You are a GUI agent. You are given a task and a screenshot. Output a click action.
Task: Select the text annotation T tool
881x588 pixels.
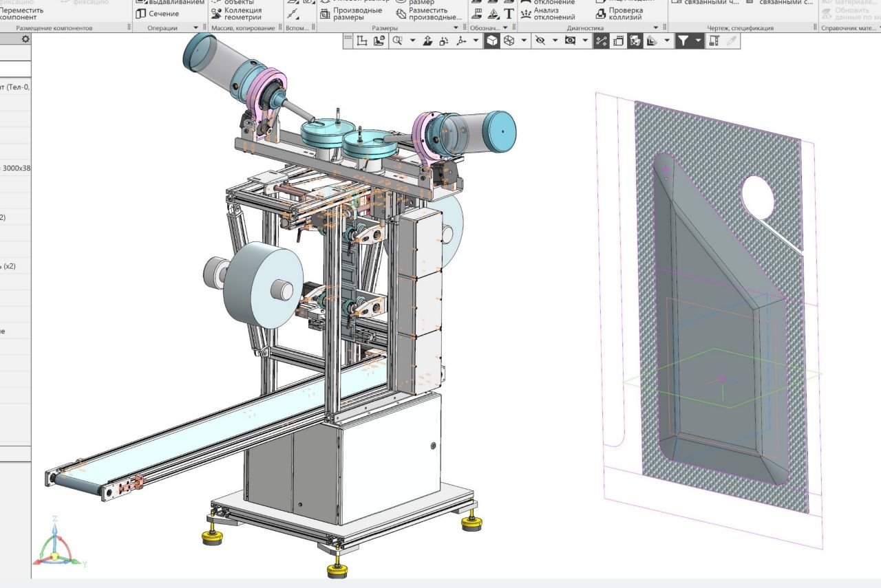tap(509, 14)
